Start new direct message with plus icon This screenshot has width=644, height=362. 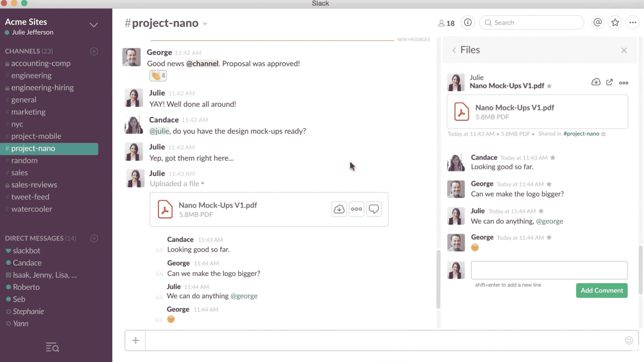tap(94, 238)
